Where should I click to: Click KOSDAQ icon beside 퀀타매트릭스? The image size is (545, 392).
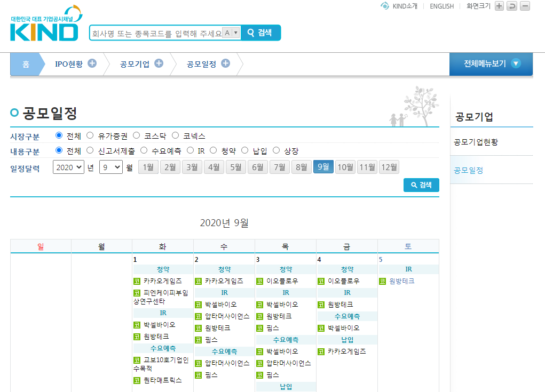(137, 381)
